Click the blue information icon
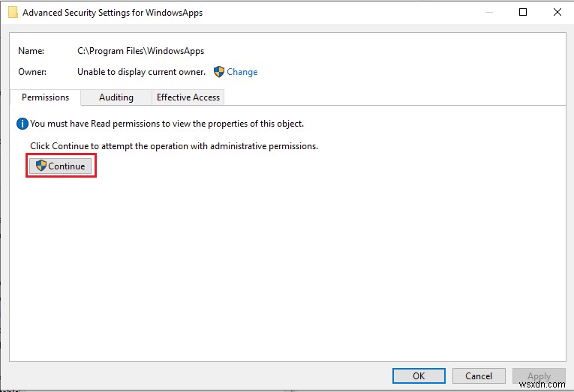 click(x=23, y=124)
